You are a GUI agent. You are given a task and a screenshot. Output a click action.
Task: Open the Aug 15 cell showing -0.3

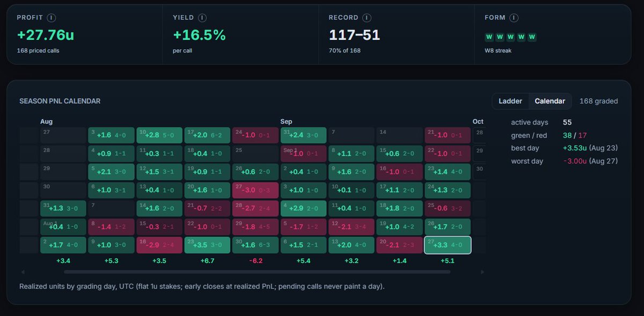point(159,227)
